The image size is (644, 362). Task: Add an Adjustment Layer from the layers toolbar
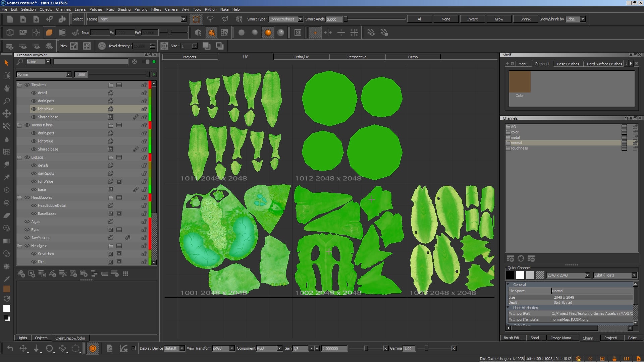click(32, 274)
